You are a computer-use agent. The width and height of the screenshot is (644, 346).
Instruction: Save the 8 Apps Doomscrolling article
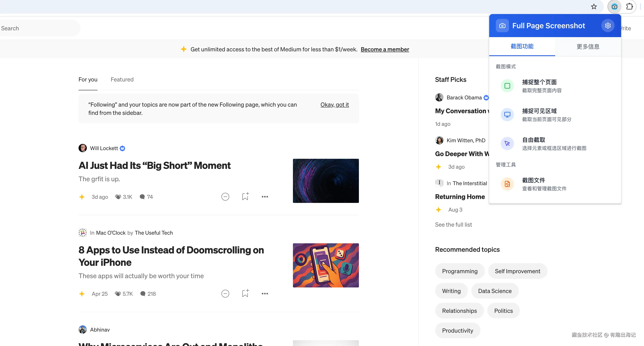click(245, 293)
